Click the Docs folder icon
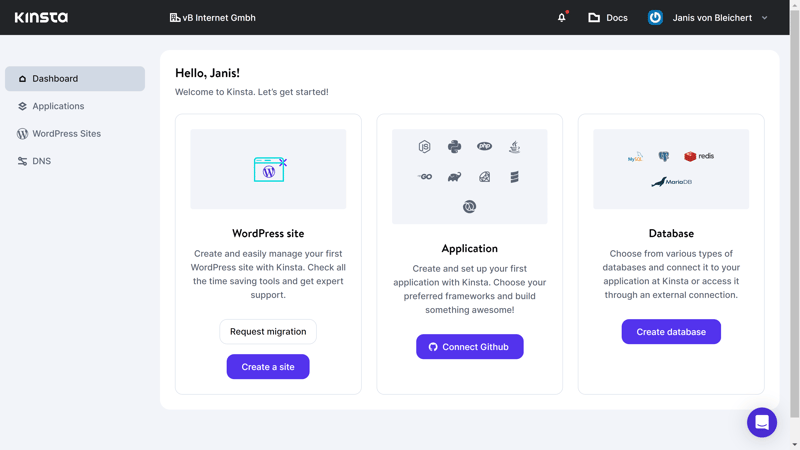Screen dimensions: 800x450 [x=594, y=17]
